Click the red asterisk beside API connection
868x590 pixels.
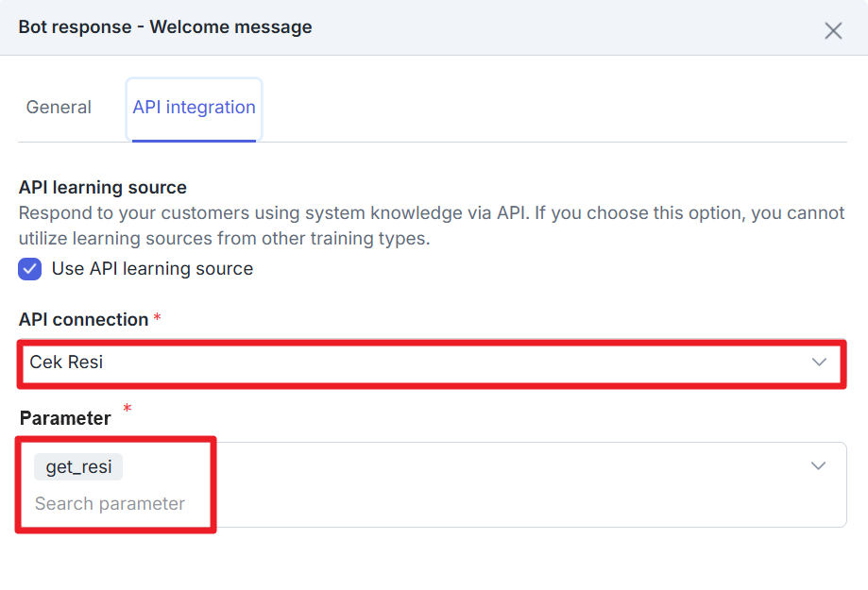[x=157, y=319]
